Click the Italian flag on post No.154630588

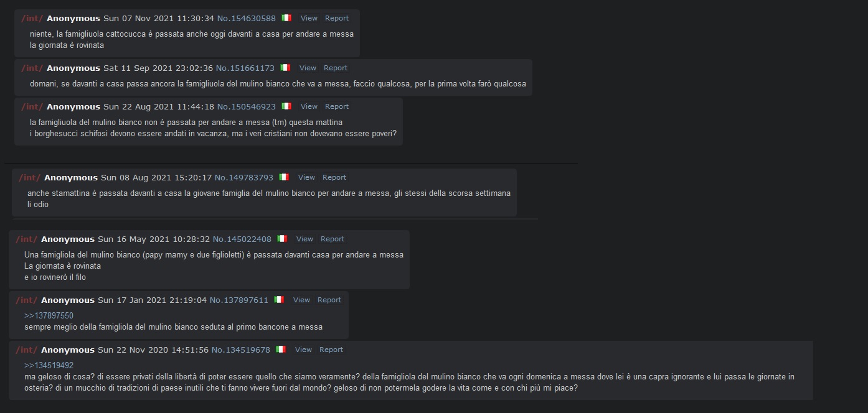click(x=286, y=18)
